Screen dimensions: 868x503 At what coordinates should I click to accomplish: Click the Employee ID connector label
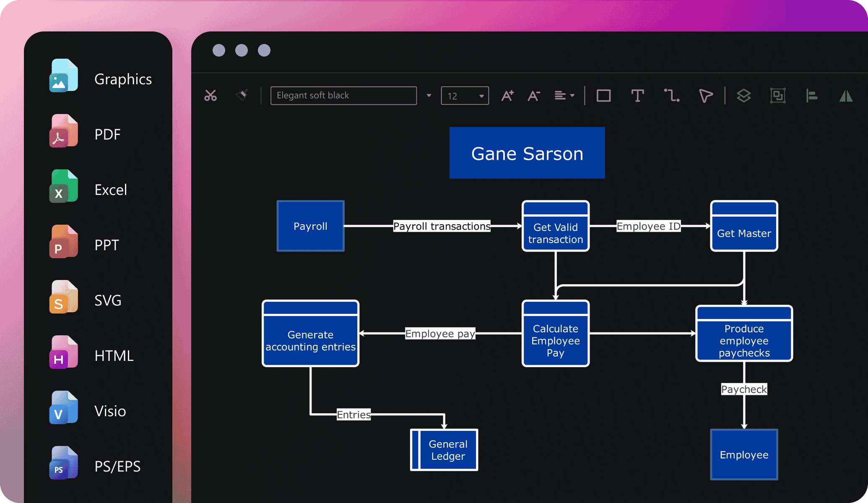click(x=648, y=226)
